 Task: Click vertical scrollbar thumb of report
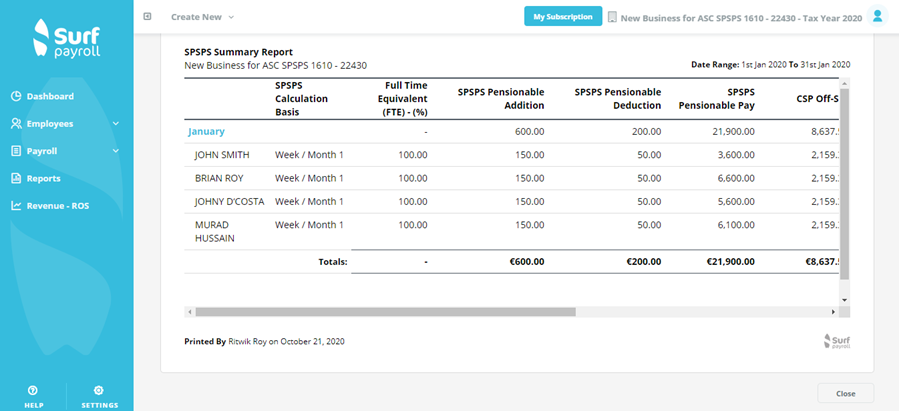tap(844, 184)
